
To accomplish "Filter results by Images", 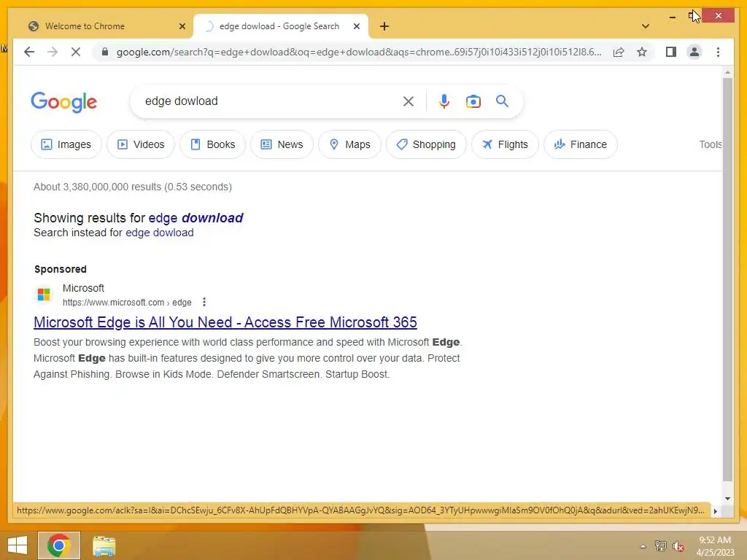I will [x=66, y=144].
